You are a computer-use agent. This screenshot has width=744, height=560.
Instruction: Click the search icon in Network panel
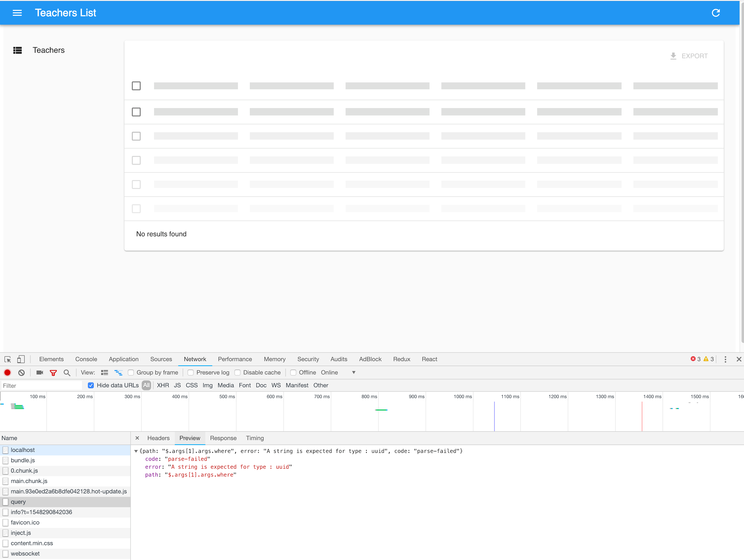(67, 373)
